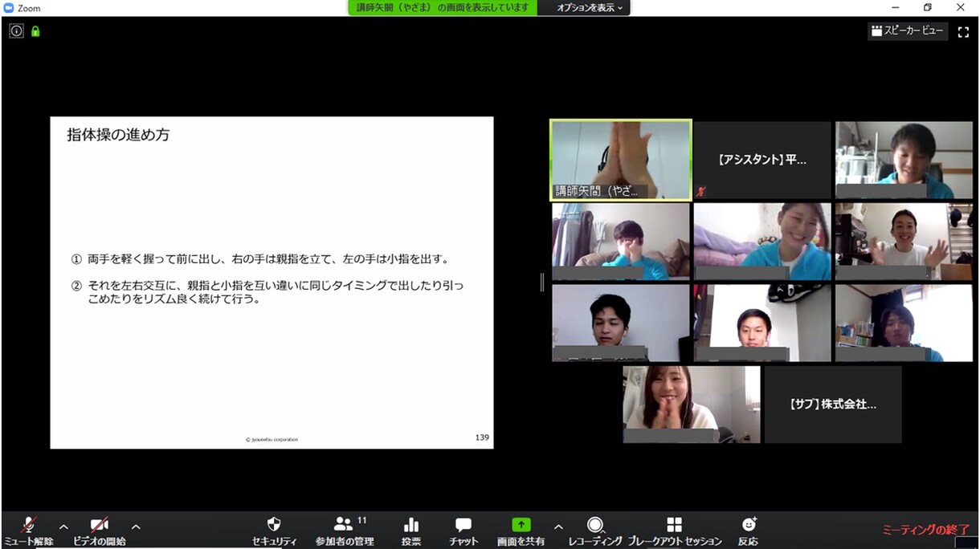980x549 pixels.
Task: Expand share options arrow beside 画面を共有
Action: coord(558,527)
